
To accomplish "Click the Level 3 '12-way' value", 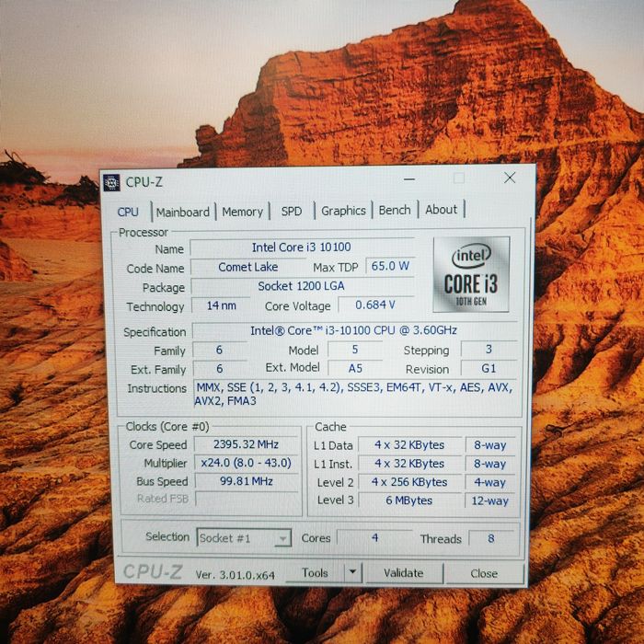I will (x=489, y=501).
